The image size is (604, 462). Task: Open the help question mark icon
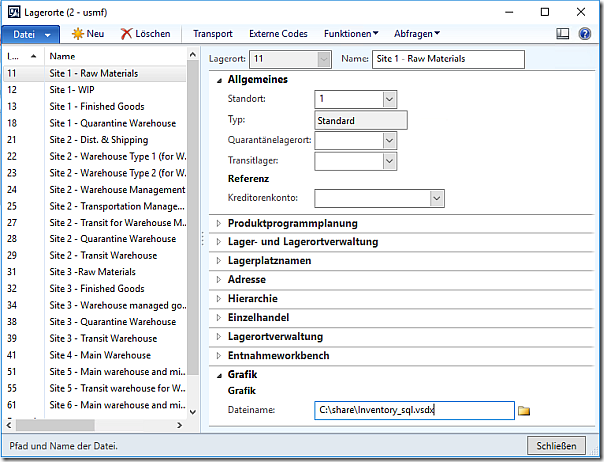[584, 34]
